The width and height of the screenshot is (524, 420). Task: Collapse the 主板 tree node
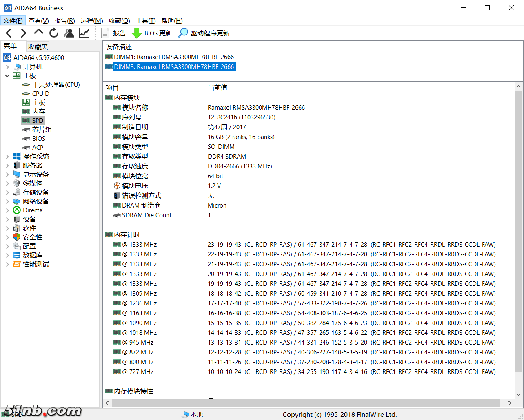7,76
